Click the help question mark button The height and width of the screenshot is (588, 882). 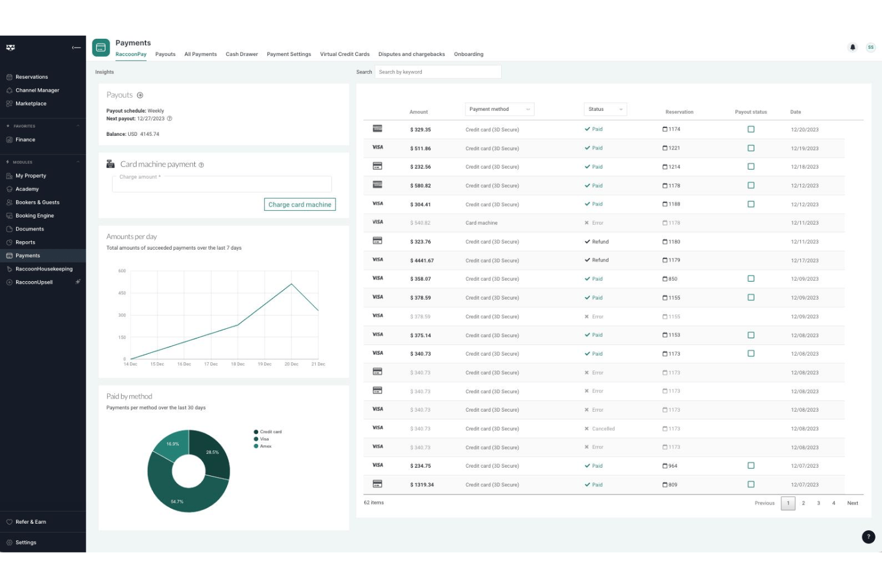click(x=868, y=537)
